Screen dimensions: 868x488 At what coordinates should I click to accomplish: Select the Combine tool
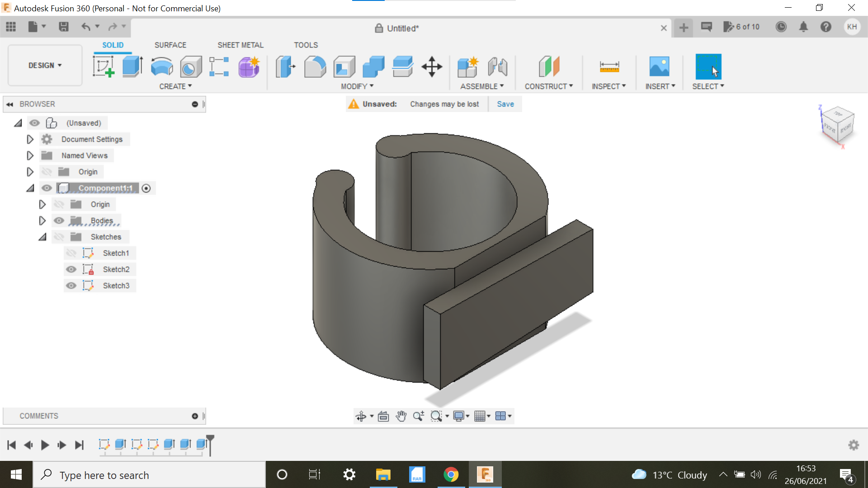pyautogui.click(x=373, y=66)
